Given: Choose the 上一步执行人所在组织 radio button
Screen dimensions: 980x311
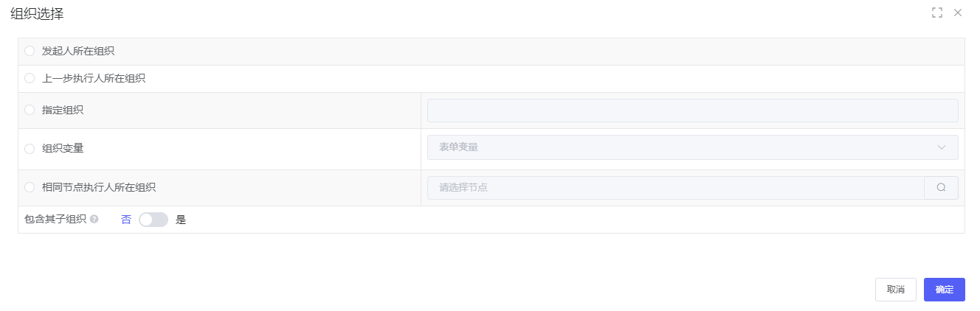Looking at the screenshot, I should tap(30, 78).
